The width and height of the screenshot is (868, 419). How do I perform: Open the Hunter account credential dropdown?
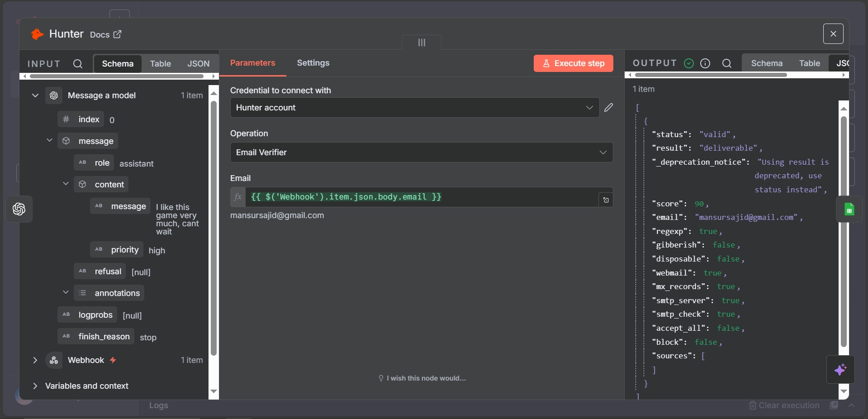[415, 108]
